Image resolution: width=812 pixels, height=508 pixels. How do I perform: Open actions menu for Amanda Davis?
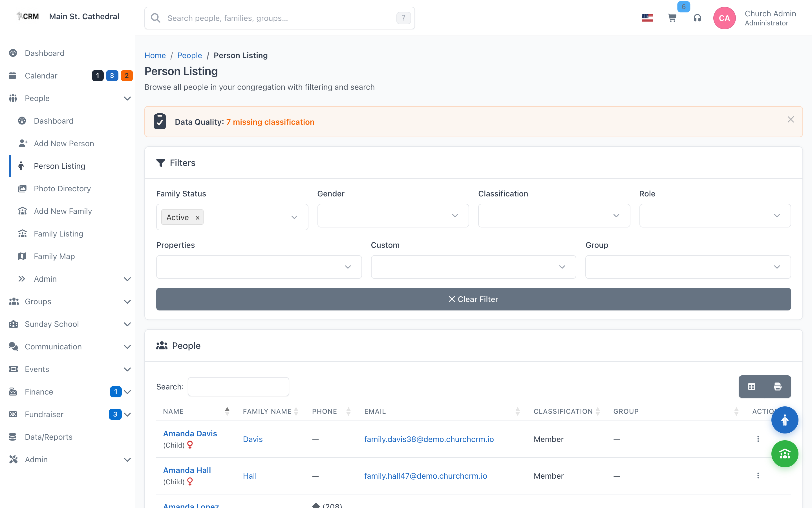pos(758,439)
